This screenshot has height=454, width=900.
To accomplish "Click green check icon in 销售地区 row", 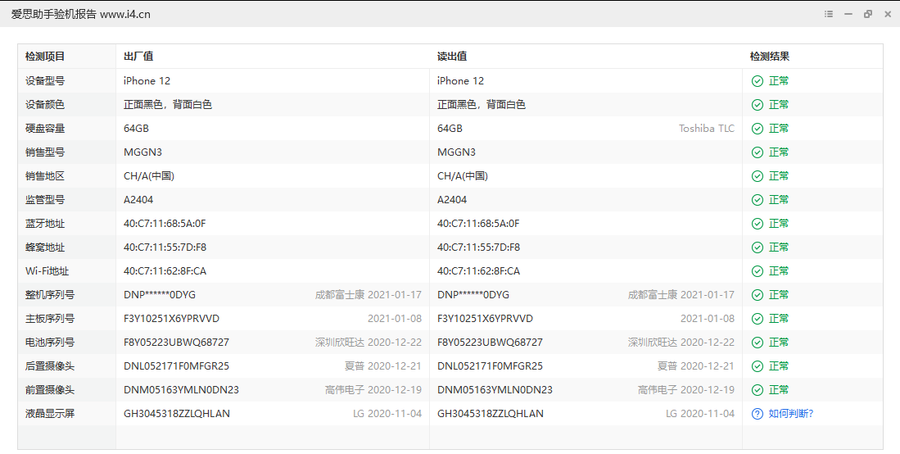I will click(757, 176).
